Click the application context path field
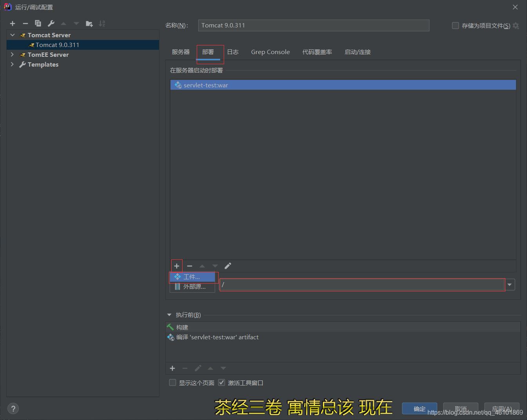 [x=362, y=285]
